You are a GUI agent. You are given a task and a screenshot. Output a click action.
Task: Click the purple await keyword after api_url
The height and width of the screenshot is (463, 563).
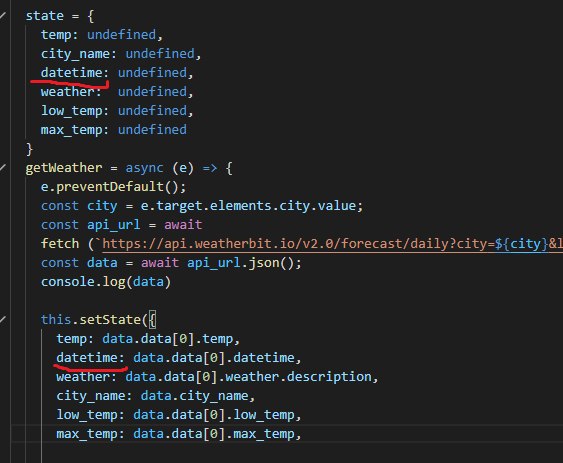coord(183,225)
